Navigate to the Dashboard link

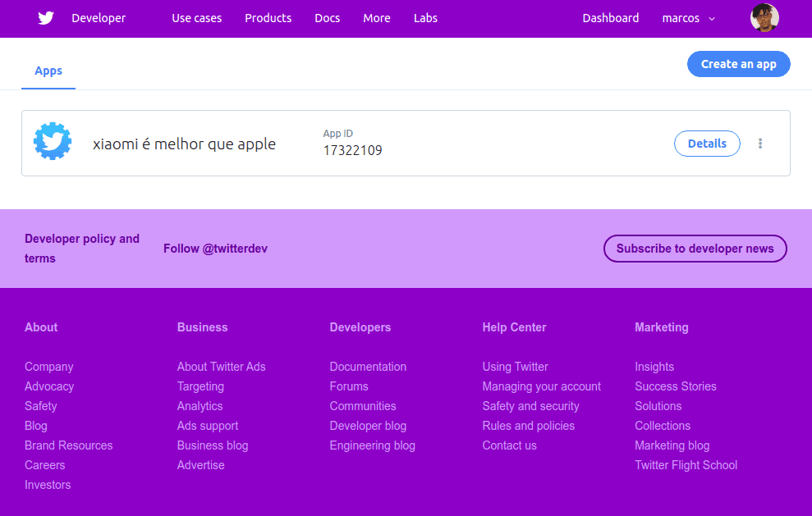pos(610,18)
